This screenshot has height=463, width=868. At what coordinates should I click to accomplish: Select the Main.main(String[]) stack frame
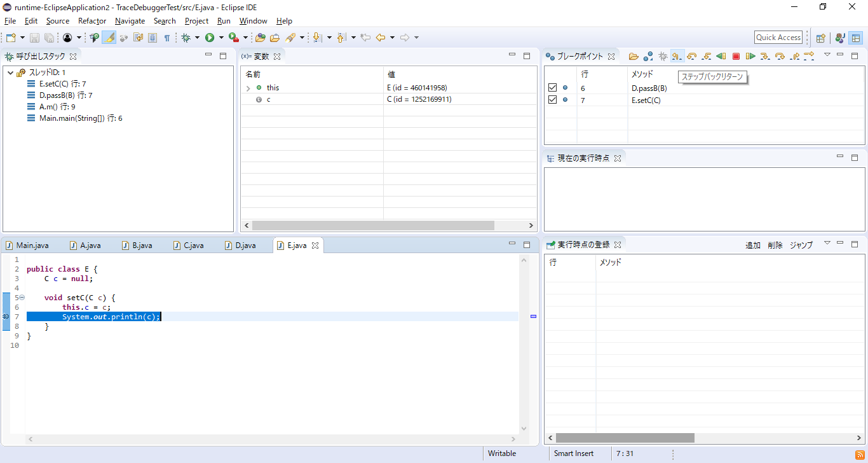point(74,118)
